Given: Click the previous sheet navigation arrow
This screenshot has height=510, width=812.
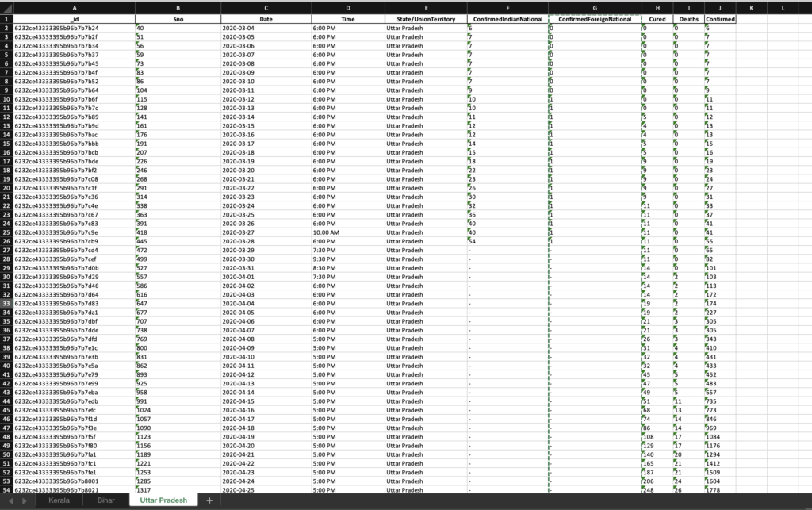Looking at the screenshot, I should 11,500.
